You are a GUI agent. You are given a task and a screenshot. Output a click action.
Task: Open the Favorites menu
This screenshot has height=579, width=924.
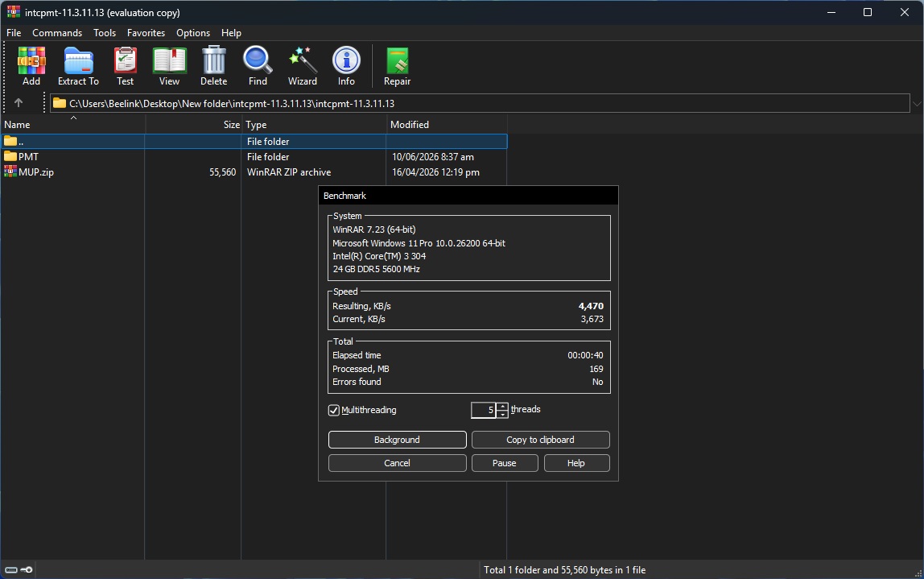[x=146, y=32]
